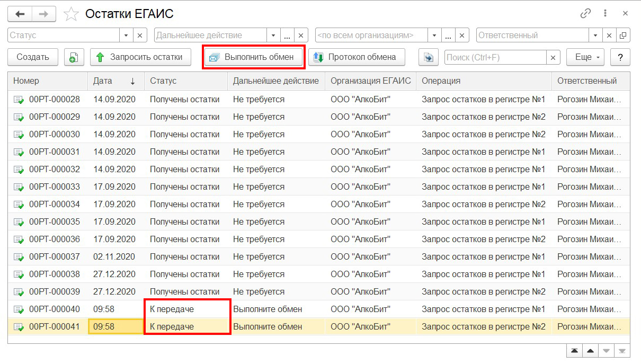Click document icon of row 00РТ-000028
The image size is (641, 364).
tap(19, 100)
